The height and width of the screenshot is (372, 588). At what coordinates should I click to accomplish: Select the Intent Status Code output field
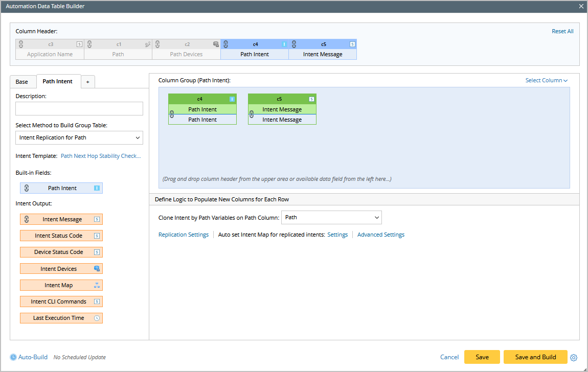tap(59, 236)
